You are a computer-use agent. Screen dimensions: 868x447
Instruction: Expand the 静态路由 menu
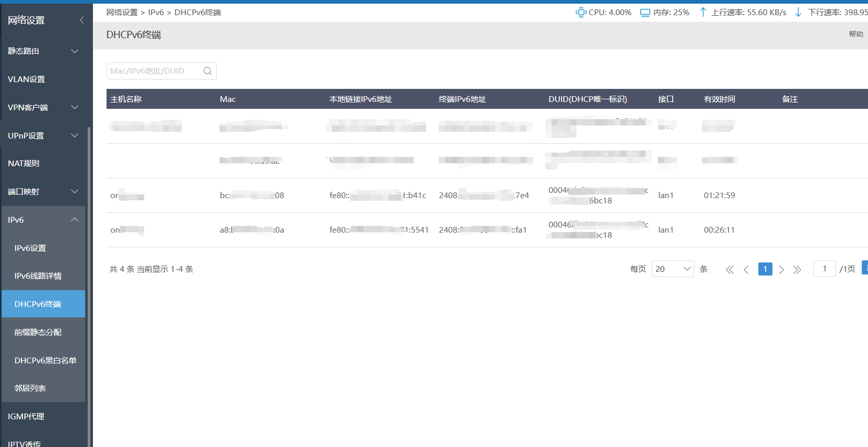pyautogui.click(x=75, y=51)
